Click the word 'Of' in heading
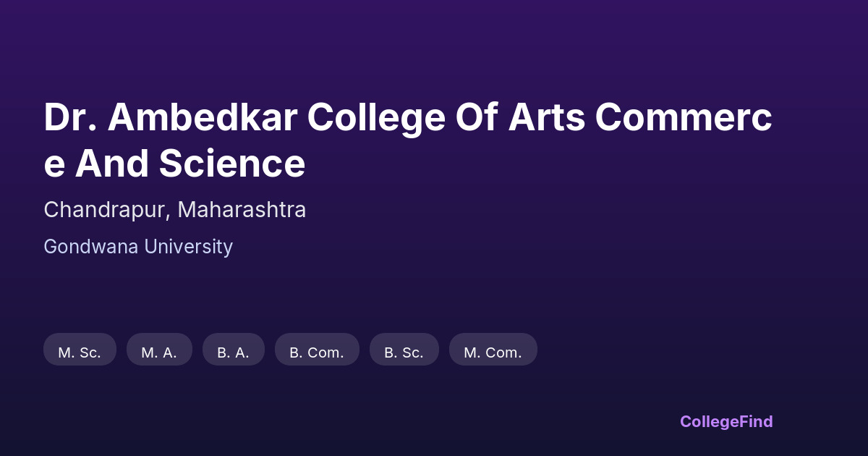Screen dimensions: 868x456 [x=476, y=117]
